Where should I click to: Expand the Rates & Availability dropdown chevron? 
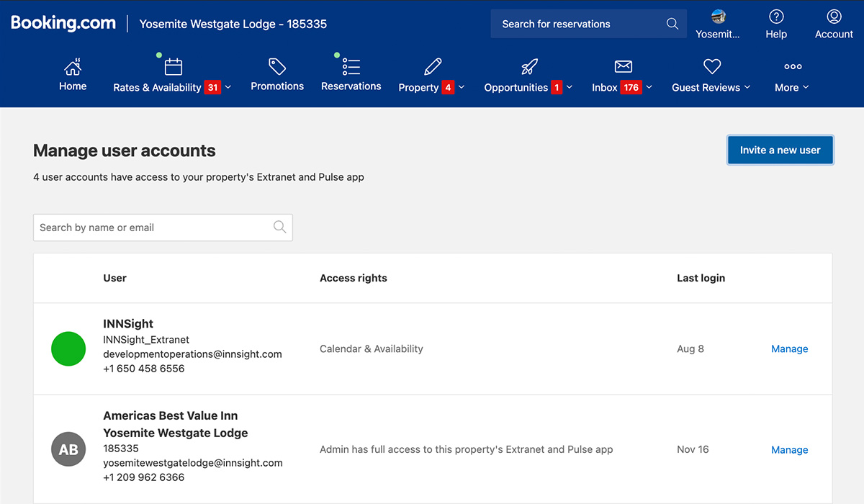[228, 87]
